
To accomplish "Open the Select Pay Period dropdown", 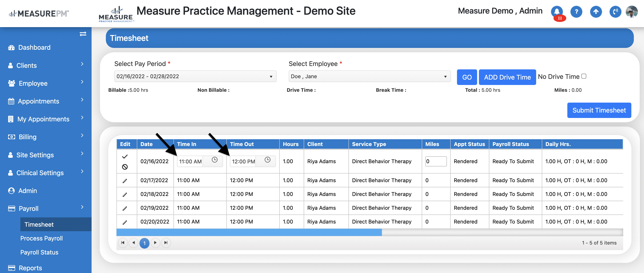I will (x=195, y=76).
